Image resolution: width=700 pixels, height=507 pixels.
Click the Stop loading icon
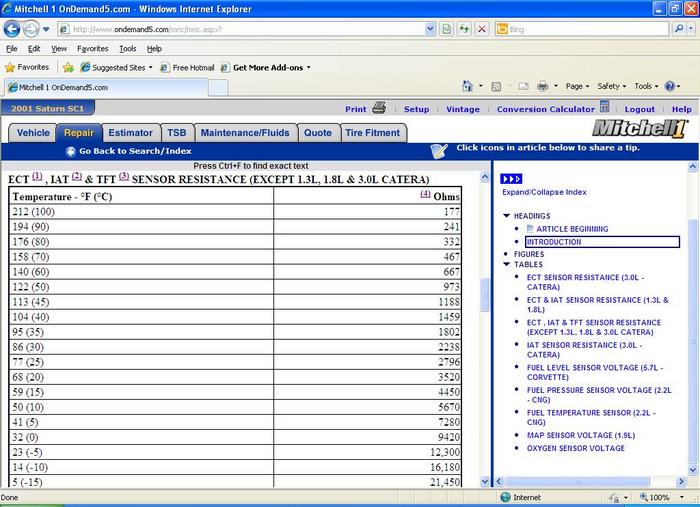point(482,29)
